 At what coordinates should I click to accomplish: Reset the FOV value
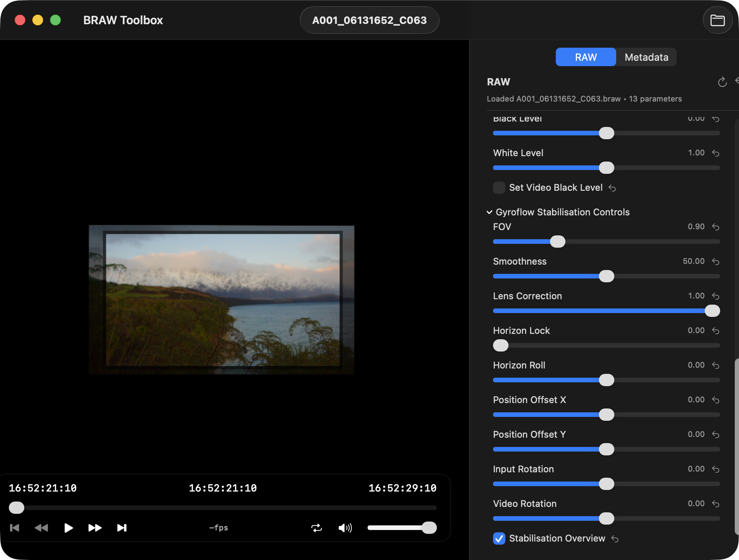(x=716, y=227)
